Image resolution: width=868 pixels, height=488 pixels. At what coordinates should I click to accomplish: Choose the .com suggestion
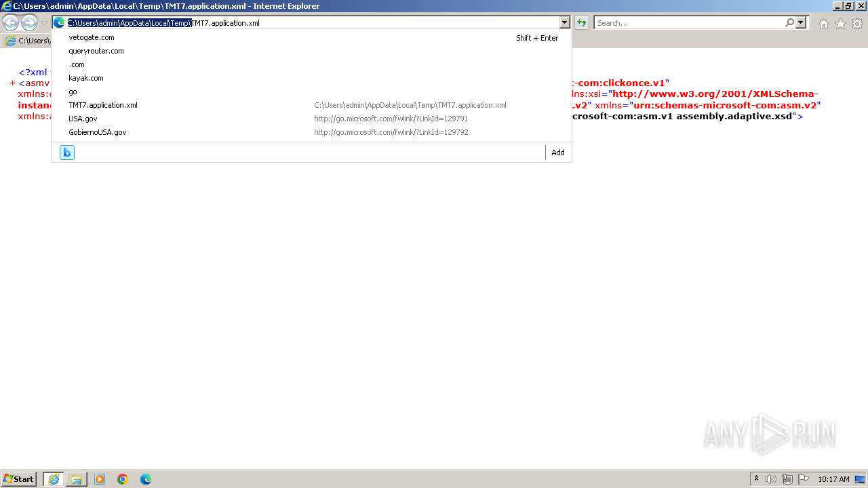(311, 64)
